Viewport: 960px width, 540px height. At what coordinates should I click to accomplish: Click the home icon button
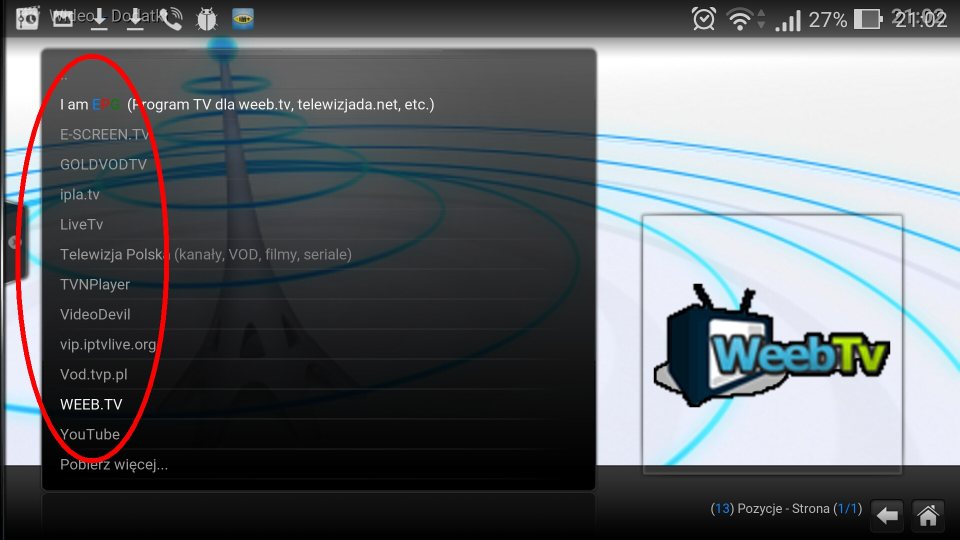(927, 515)
